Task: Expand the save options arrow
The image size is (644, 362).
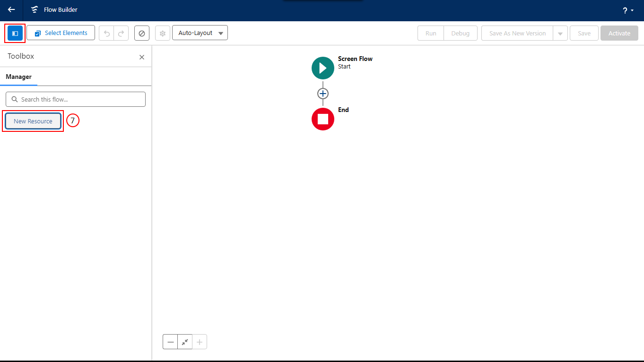Action: tap(560, 33)
